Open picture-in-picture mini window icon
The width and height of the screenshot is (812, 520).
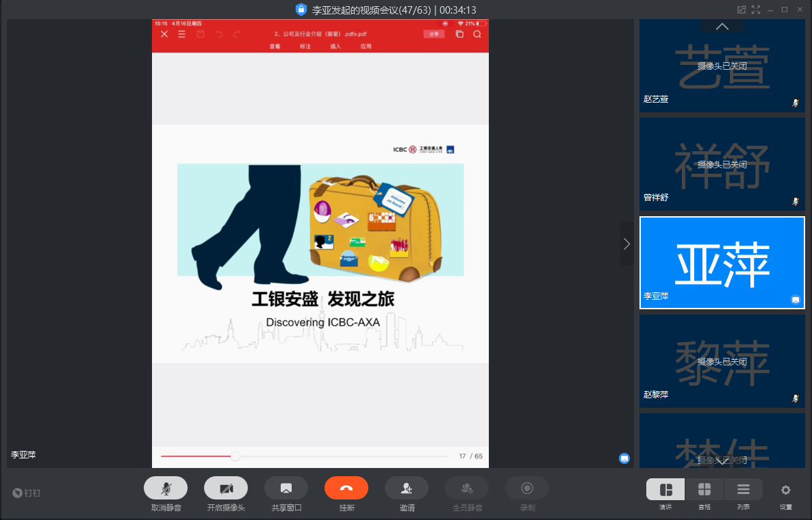pyautogui.click(x=741, y=10)
